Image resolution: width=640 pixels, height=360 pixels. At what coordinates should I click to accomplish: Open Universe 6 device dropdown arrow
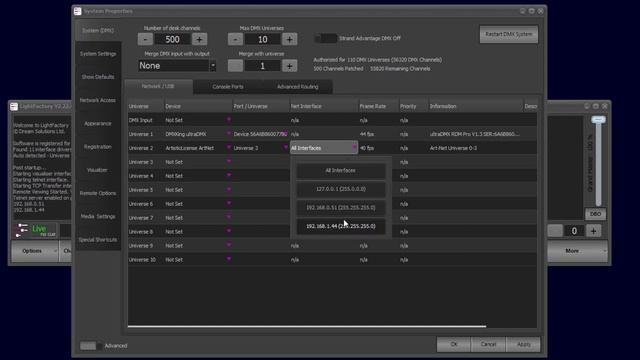click(229, 204)
